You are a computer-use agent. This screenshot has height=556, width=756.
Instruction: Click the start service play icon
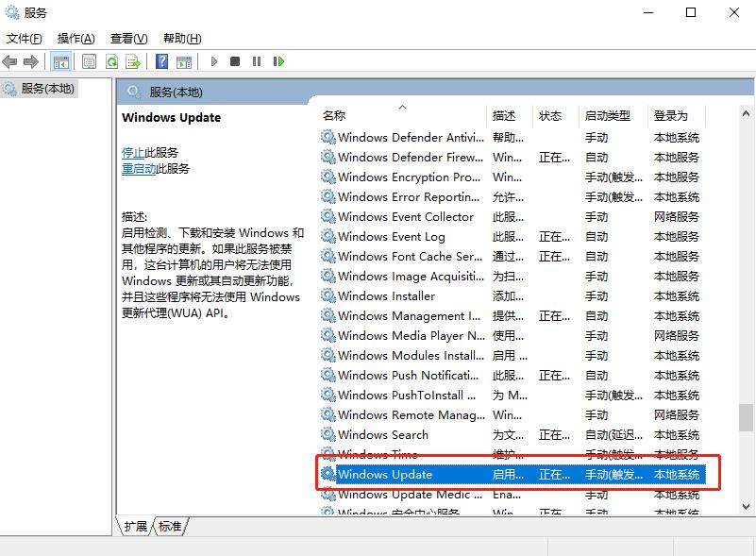point(215,60)
